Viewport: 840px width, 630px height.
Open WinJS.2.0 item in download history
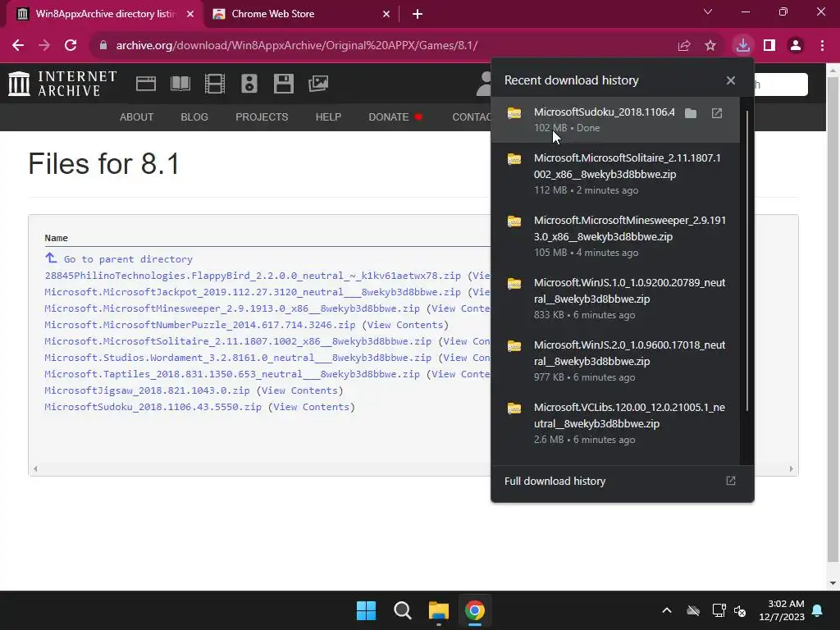point(615,361)
